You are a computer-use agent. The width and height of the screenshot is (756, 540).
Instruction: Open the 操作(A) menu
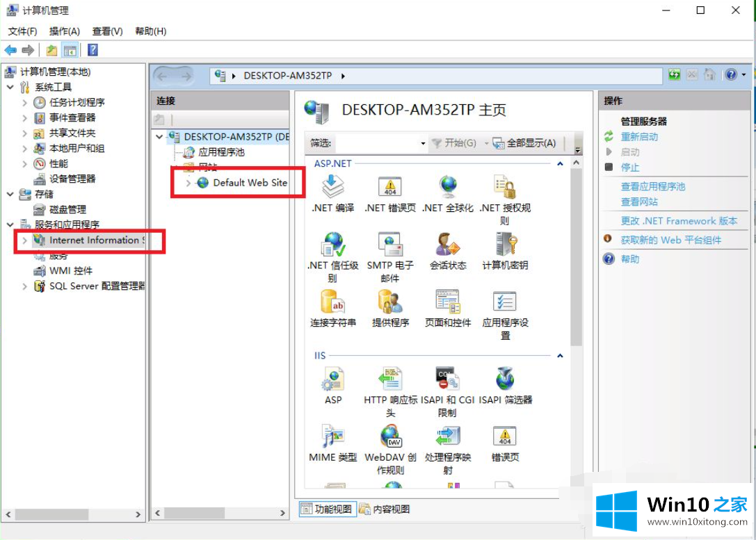click(x=65, y=31)
